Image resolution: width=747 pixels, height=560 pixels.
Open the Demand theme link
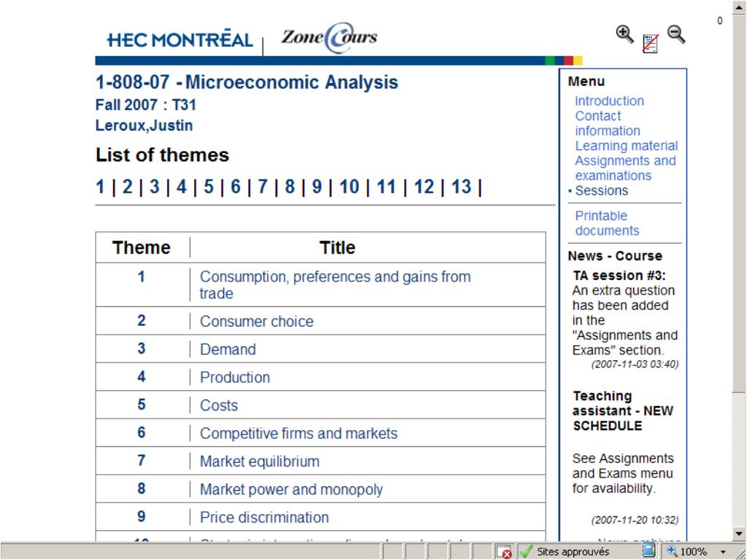[x=228, y=349]
